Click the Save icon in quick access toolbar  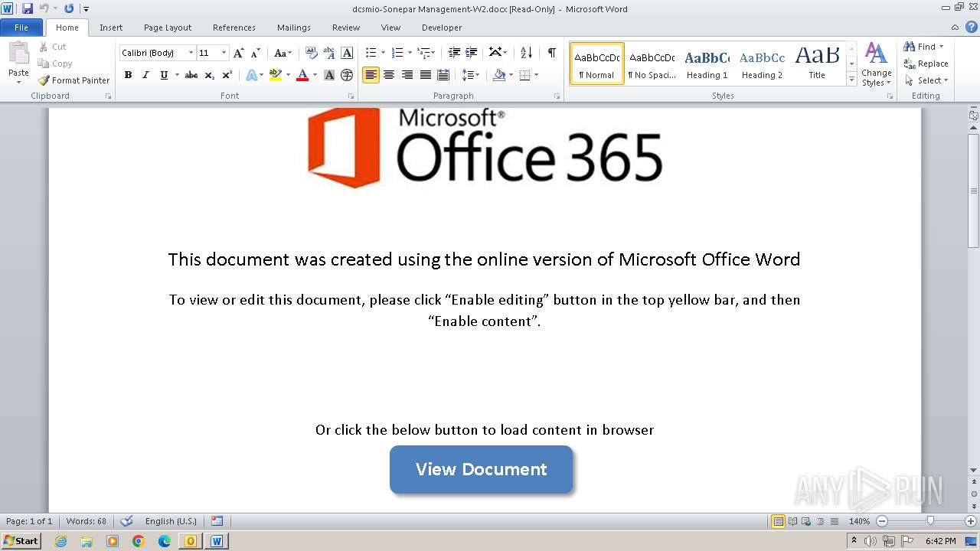click(x=28, y=8)
